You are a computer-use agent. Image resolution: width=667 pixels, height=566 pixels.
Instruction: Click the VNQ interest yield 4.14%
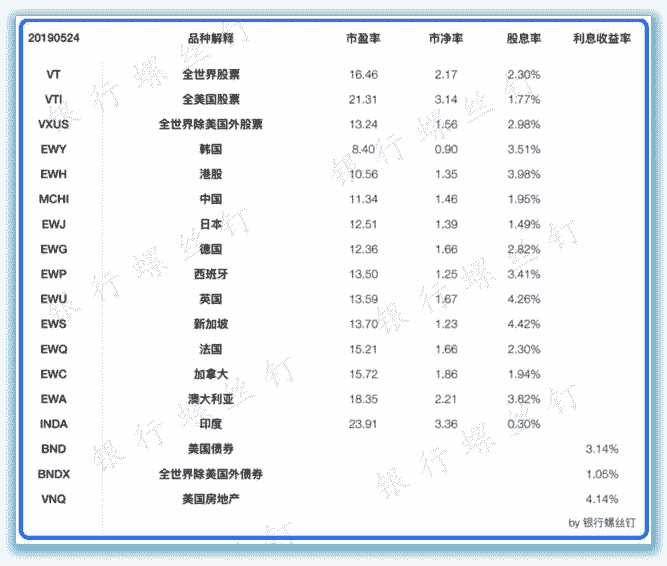[x=602, y=499]
